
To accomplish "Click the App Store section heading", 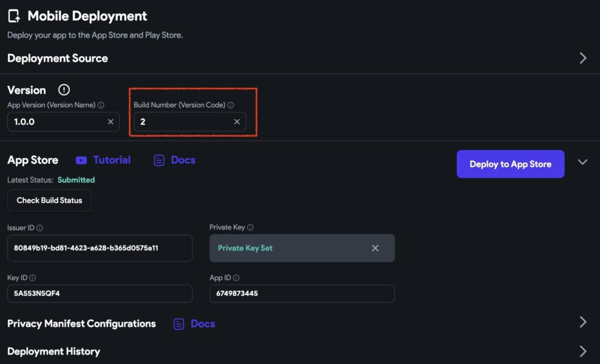I will coord(33,160).
